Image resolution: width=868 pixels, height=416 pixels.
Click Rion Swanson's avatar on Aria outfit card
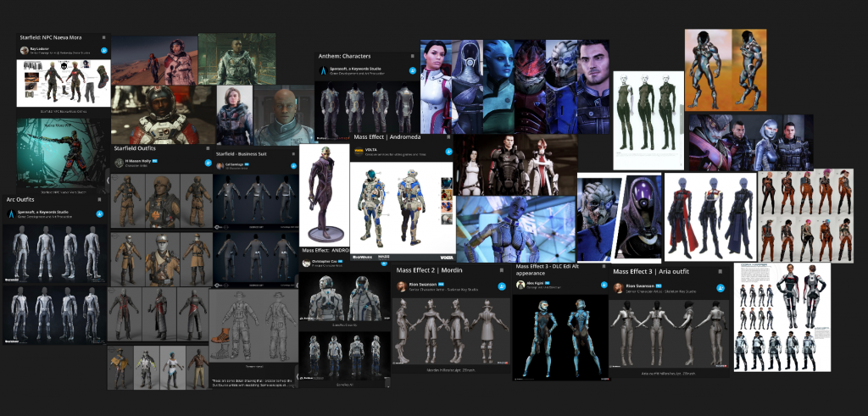618,288
